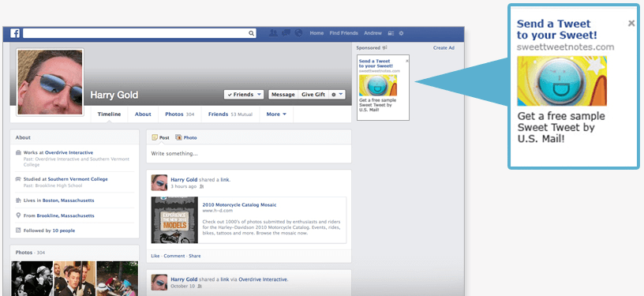Click the Facebook logo icon
Screen dimensions: 644x296
(15, 33)
